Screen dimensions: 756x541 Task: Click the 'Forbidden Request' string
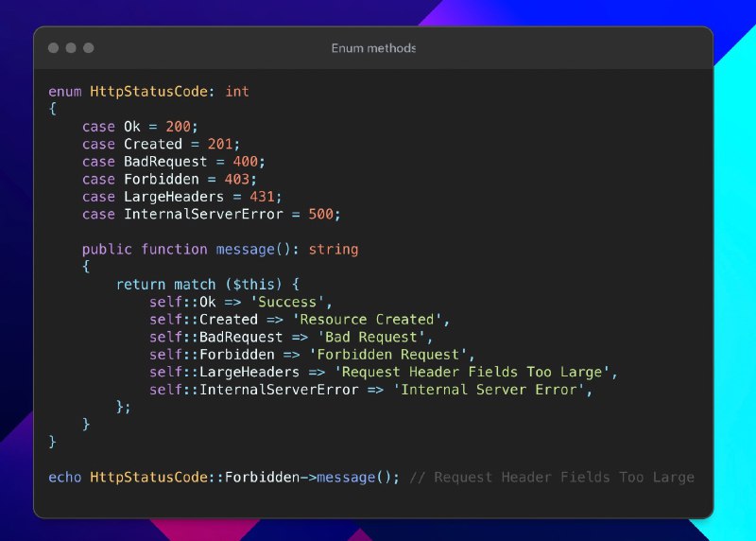click(x=388, y=355)
